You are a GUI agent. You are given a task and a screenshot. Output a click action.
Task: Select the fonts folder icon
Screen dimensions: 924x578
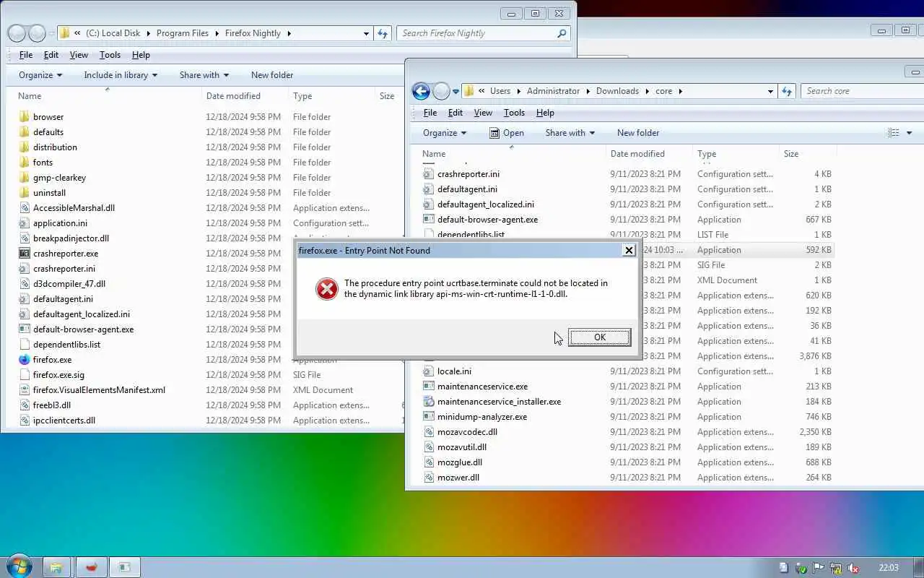click(x=24, y=162)
